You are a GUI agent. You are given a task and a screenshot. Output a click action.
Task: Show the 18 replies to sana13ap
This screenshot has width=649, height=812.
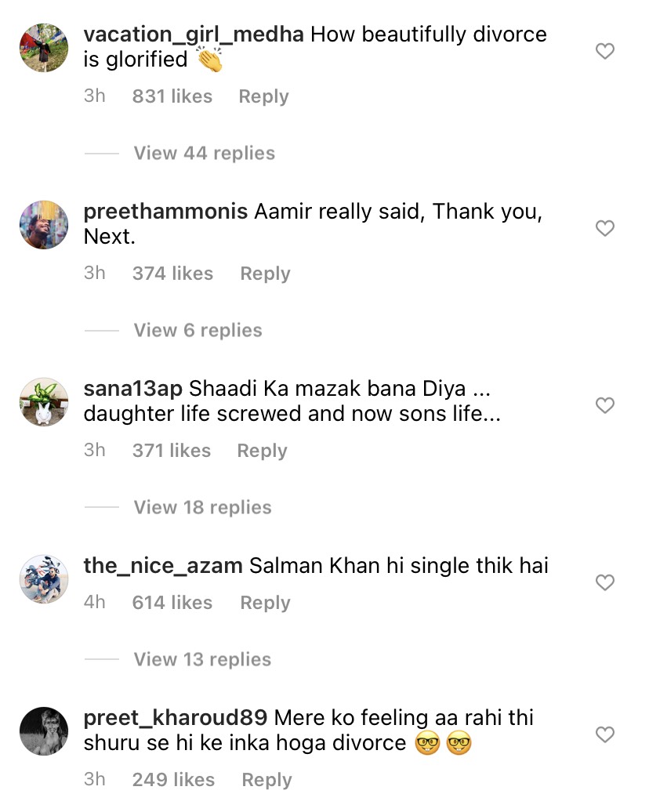coord(202,508)
